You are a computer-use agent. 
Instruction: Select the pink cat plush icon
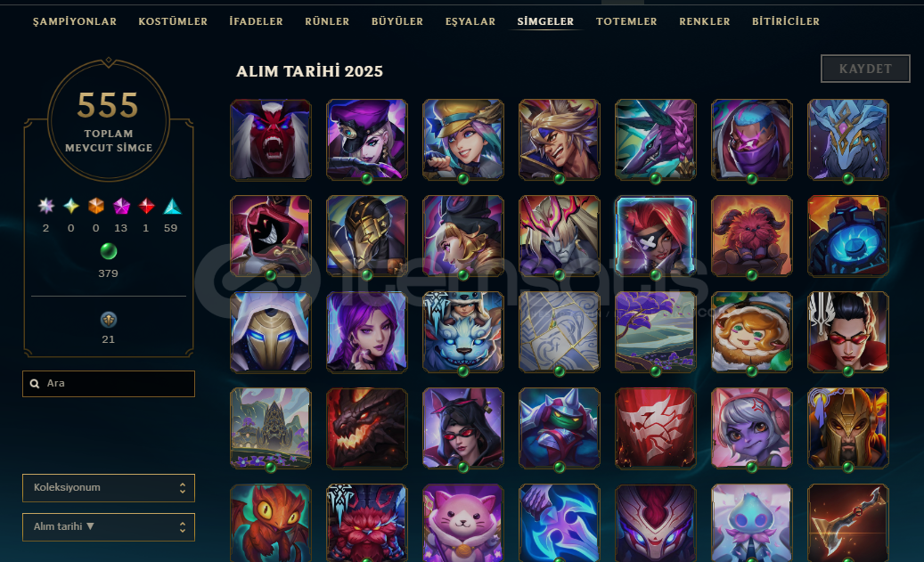click(462, 523)
